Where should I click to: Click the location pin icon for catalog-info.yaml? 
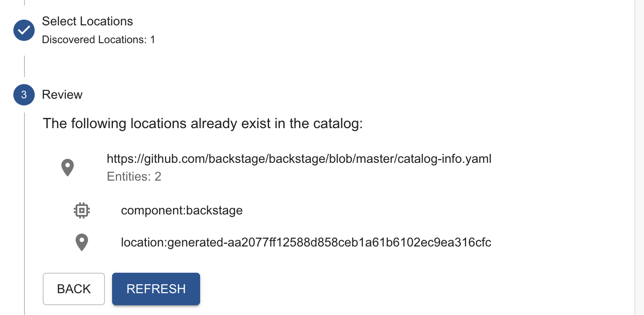pos(67,167)
